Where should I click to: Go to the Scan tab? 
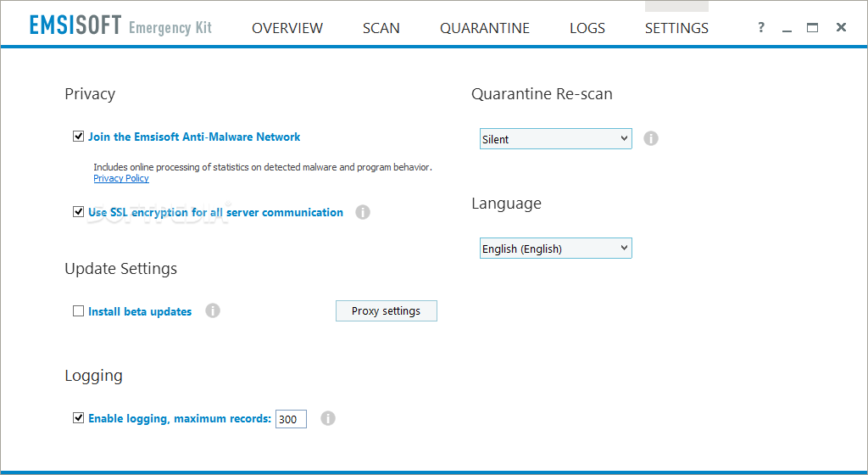pos(381,28)
